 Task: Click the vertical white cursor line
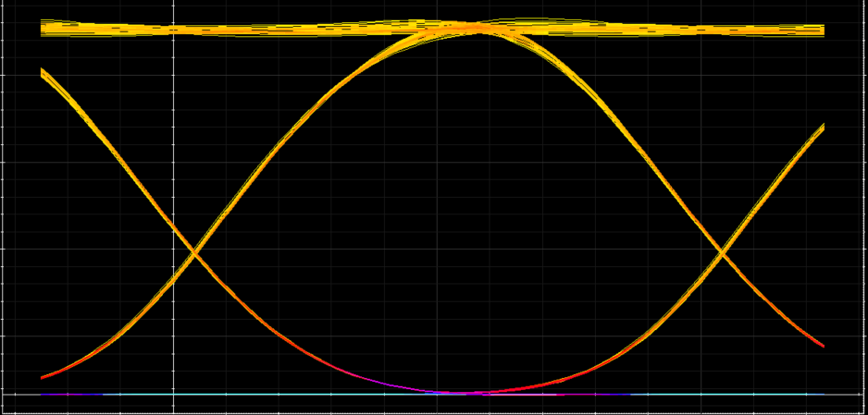[174, 207]
